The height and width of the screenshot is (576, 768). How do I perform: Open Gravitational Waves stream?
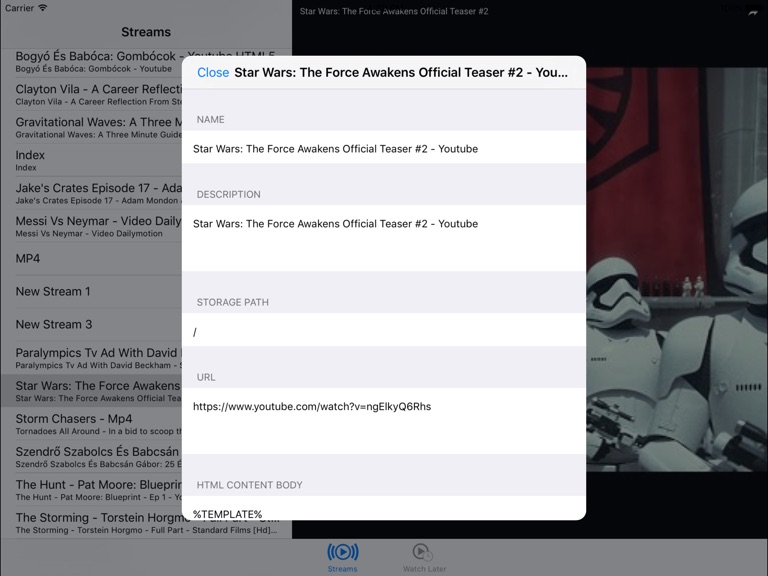click(x=91, y=127)
